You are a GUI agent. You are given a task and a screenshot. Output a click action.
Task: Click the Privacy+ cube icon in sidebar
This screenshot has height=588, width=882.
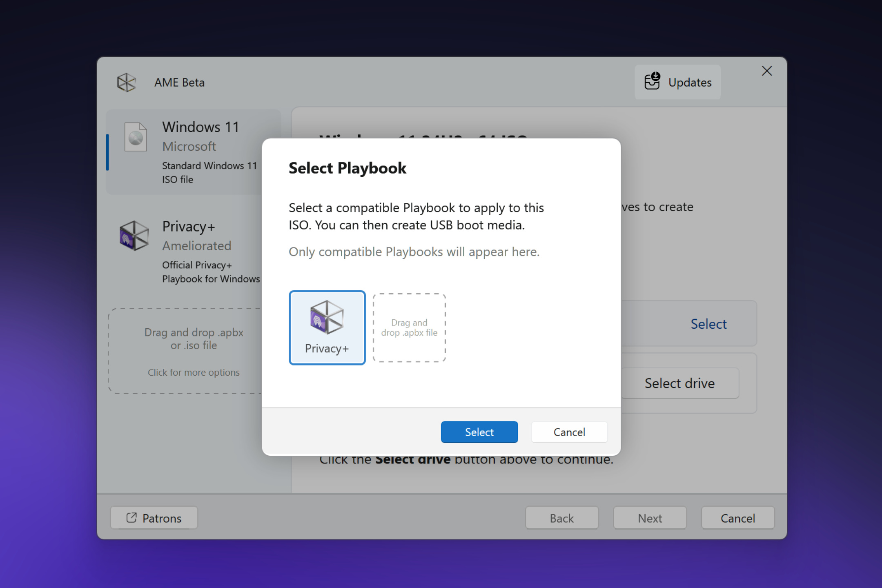tap(134, 236)
